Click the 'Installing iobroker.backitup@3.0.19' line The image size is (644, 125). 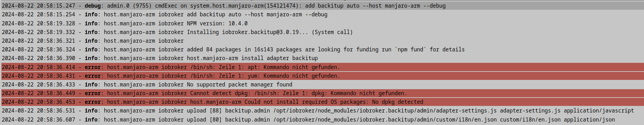tap(322, 32)
